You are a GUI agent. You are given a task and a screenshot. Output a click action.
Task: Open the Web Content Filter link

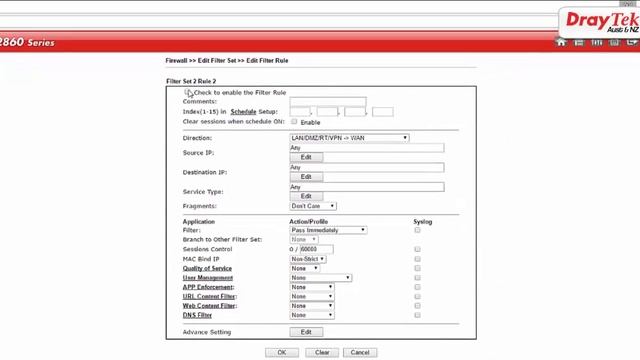pyautogui.click(x=209, y=306)
